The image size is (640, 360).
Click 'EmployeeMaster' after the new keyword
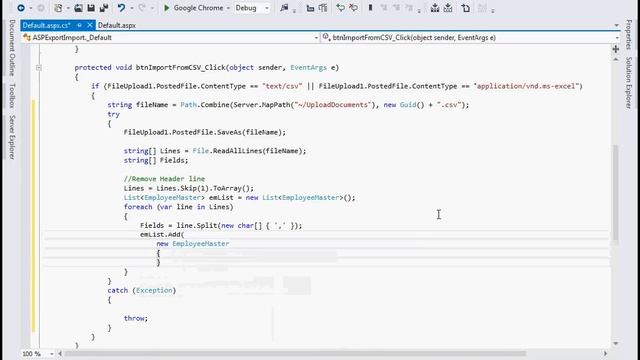point(200,244)
